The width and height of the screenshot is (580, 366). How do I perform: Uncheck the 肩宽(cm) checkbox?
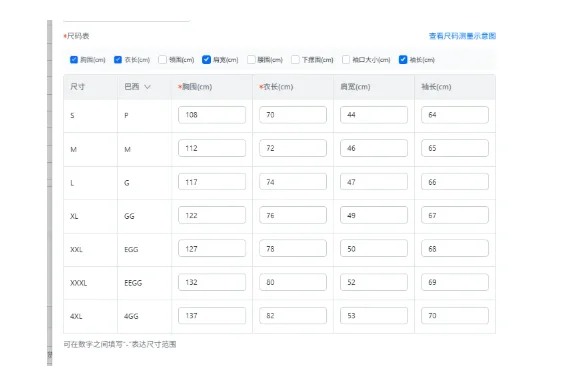206,60
